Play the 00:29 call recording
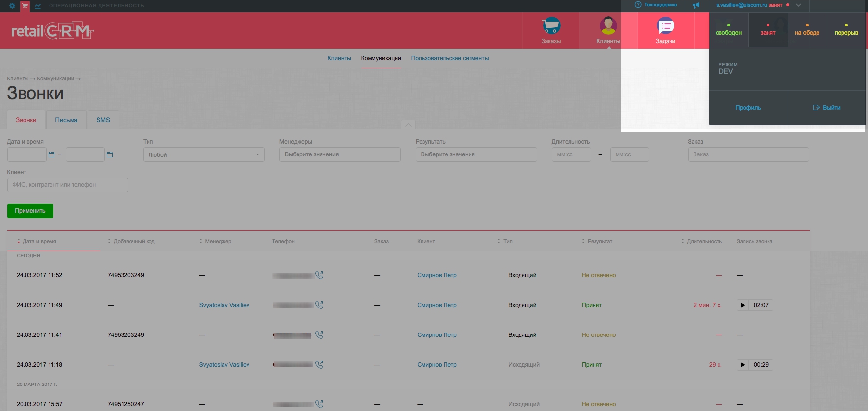868x411 pixels. (x=743, y=365)
